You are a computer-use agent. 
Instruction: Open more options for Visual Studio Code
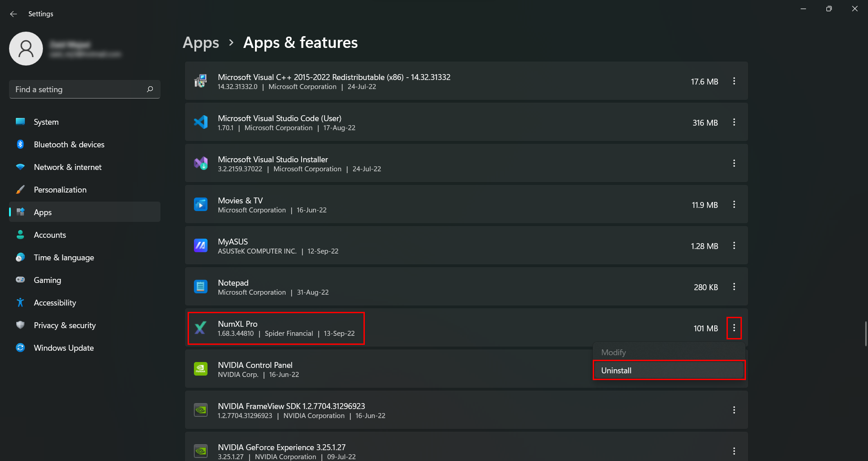(x=734, y=122)
